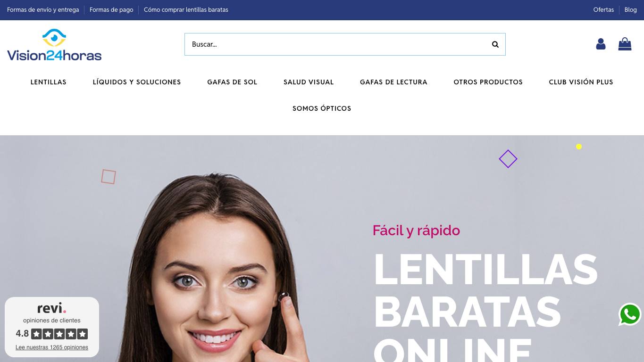This screenshot has height=362, width=644.
Task: Open the GAFAS DE LECTURA menu
Action: pyautogui.click(x=393, y=82)
